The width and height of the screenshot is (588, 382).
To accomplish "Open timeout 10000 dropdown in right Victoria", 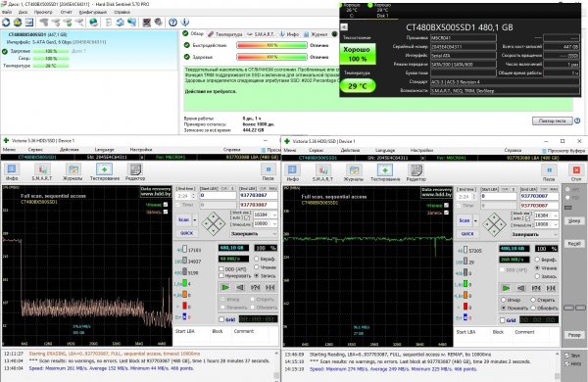I will click(556, 224).
